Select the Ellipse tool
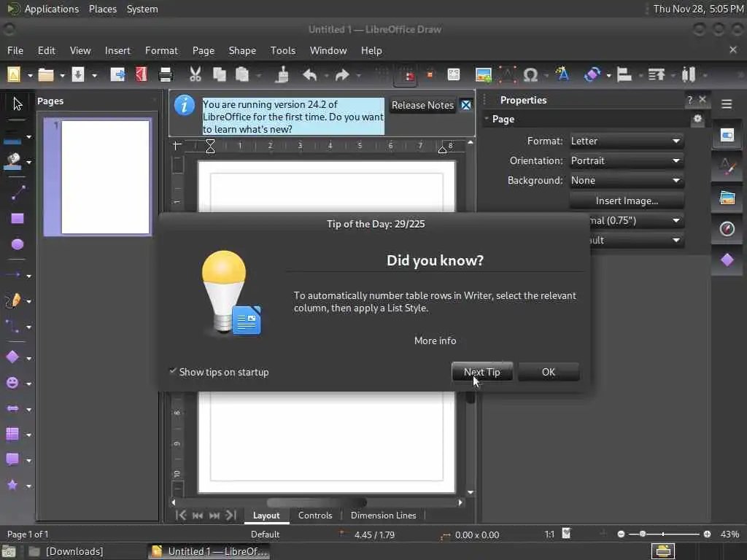 18,244
